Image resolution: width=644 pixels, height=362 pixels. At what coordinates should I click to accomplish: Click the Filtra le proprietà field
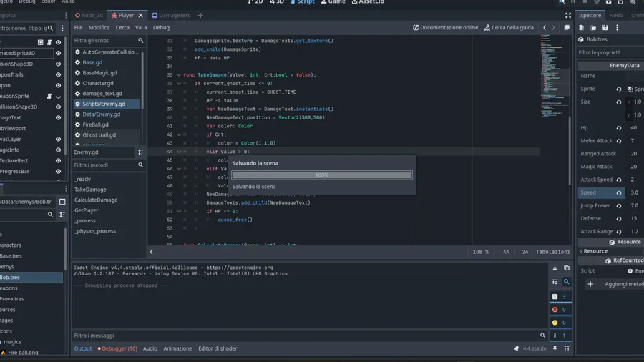click(611, 52)
